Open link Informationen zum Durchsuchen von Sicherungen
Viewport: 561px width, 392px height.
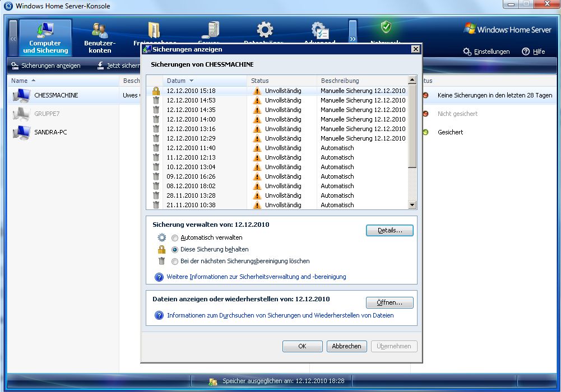[x=280, y=315]
